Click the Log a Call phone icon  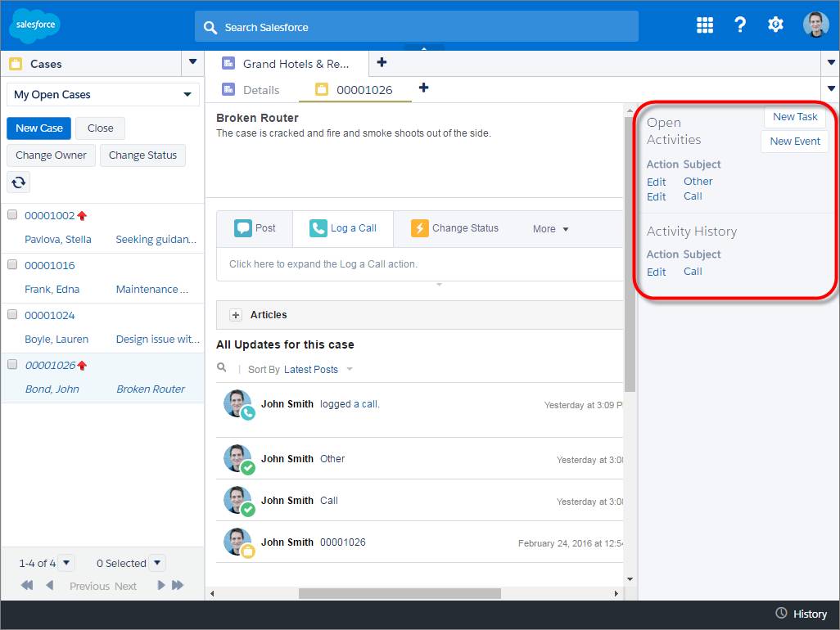coord(318,228)
